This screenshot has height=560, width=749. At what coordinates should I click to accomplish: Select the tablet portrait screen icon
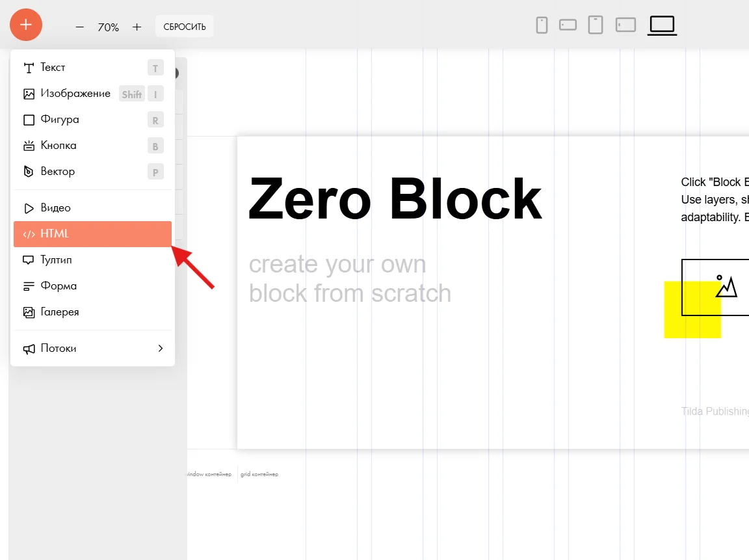coord(595,25)
